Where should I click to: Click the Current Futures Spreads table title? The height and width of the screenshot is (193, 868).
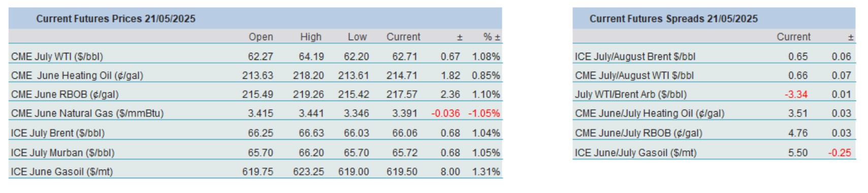coord(673,19)
